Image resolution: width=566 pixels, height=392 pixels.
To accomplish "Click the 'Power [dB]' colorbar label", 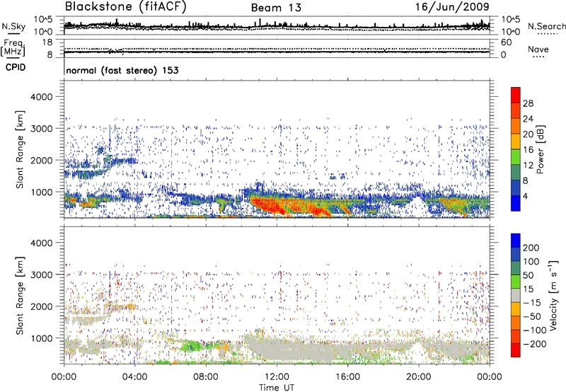I will pos(541,149).
